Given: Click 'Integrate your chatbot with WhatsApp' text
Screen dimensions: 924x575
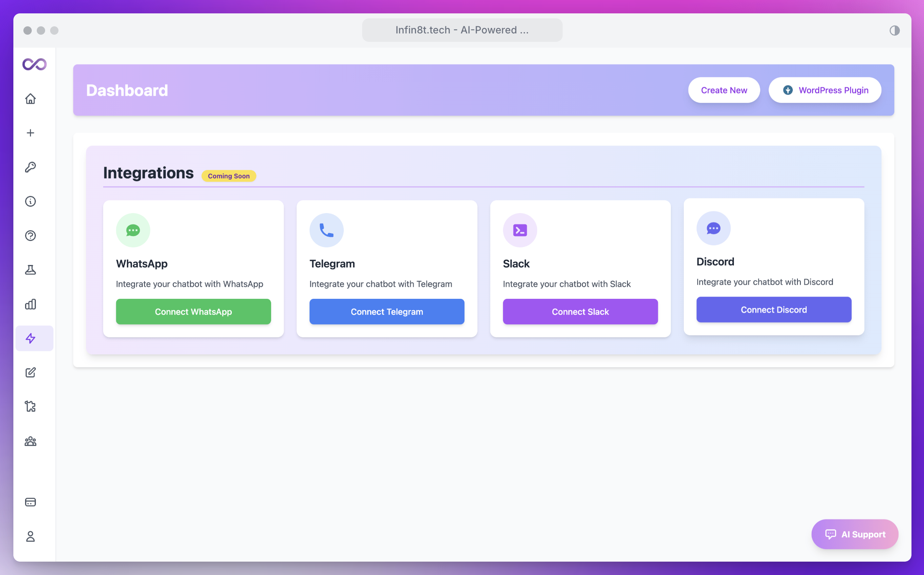Looking at the screenshot, I should coord(190,284).
